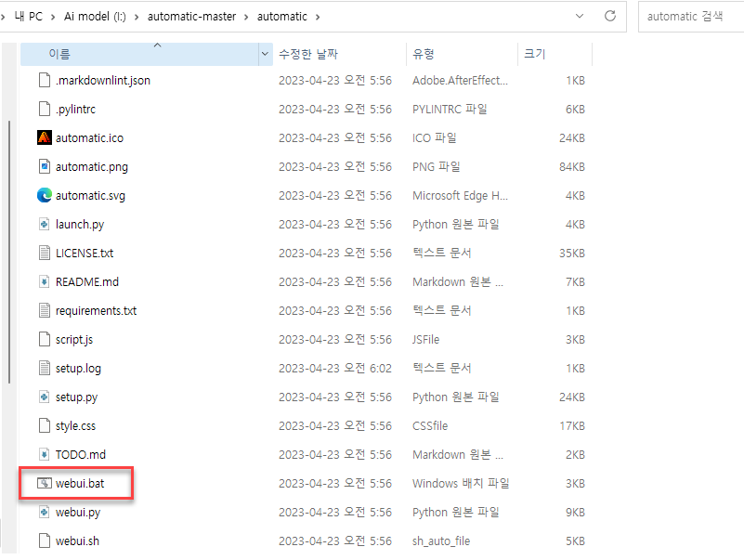Select the file named .markdownlint.json
Screen dimensions: 744x560
tap(103, 81)
